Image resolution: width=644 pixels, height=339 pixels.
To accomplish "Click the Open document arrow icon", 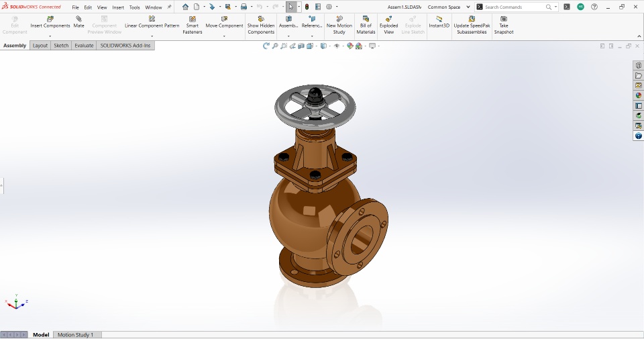I will click(x=212, y=7).
